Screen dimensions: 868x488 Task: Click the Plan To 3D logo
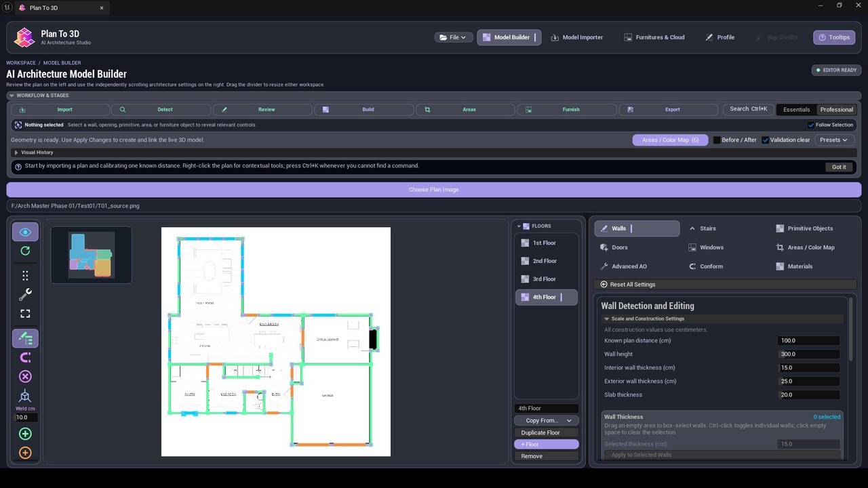point(24,37)
